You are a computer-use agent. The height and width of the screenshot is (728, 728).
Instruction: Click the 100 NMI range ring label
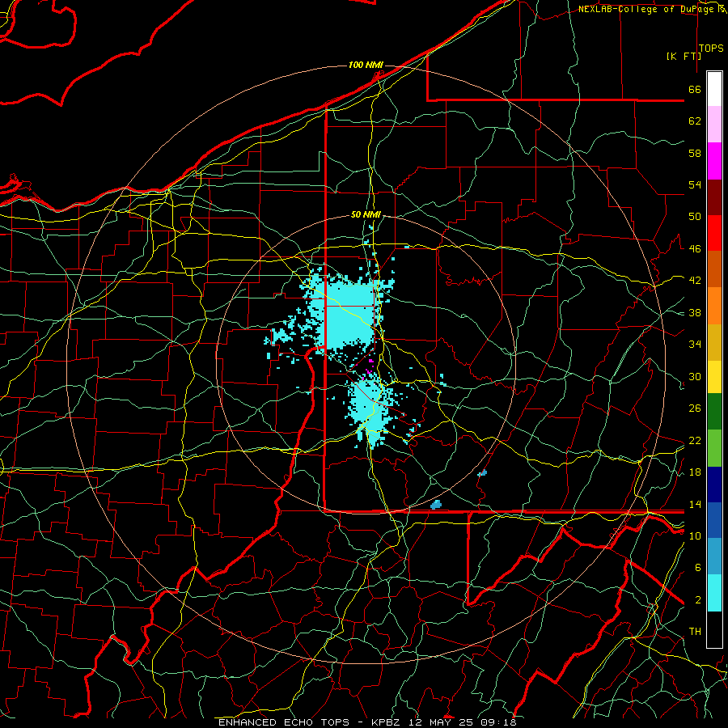(x=366, y=65)
